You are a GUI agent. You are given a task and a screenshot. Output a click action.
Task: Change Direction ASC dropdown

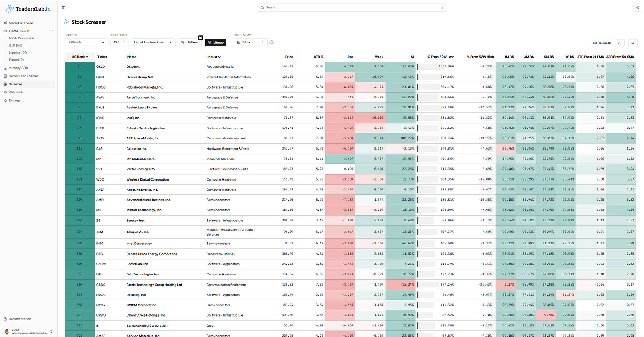119,43
